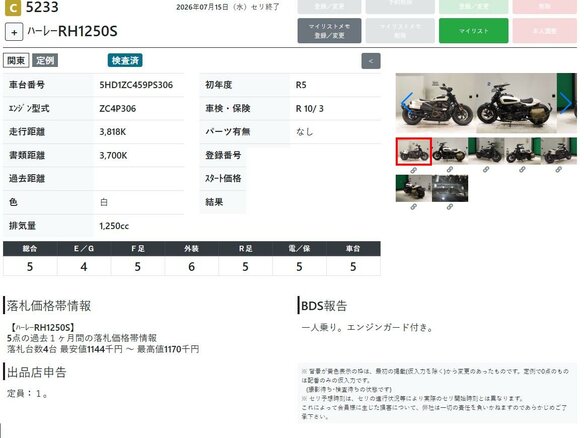Click link icon under first thumbnail
Viewport: 584px width, 438px height.
413,170
